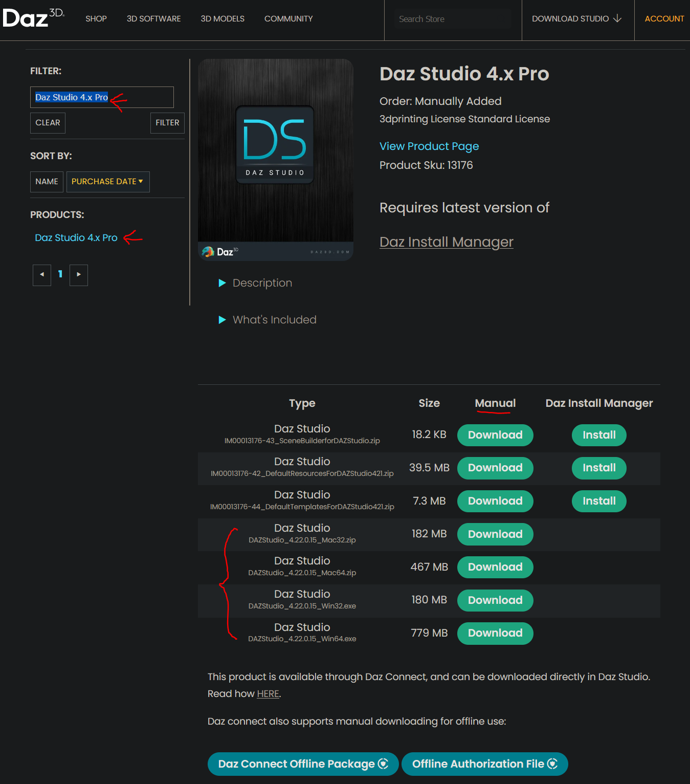
Task: Select Daz Studio 4.x Pro in products list
Action: (x=76, y=238)
